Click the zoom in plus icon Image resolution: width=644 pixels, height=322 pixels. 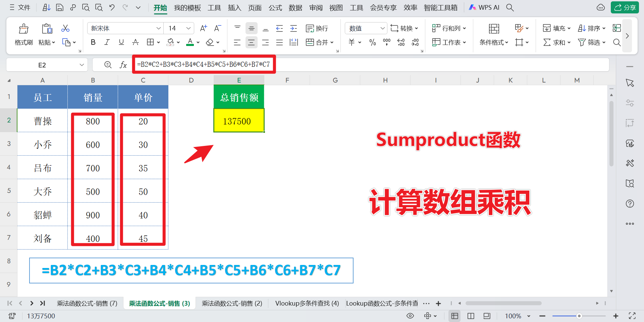pos(616,316)
